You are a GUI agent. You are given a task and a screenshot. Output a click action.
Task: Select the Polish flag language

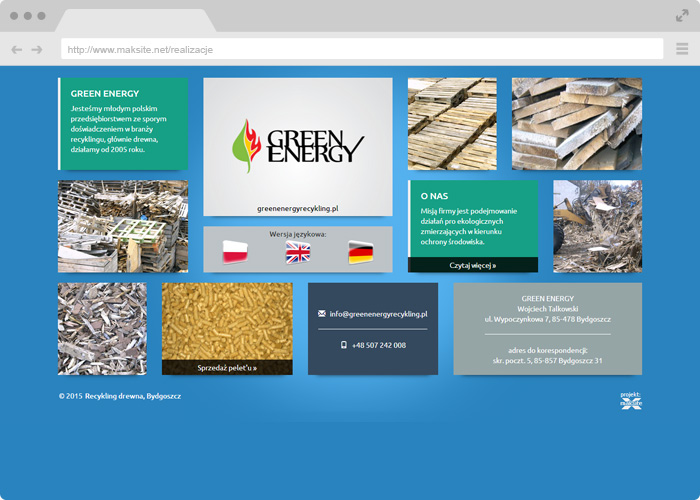[x=235, y=252]
